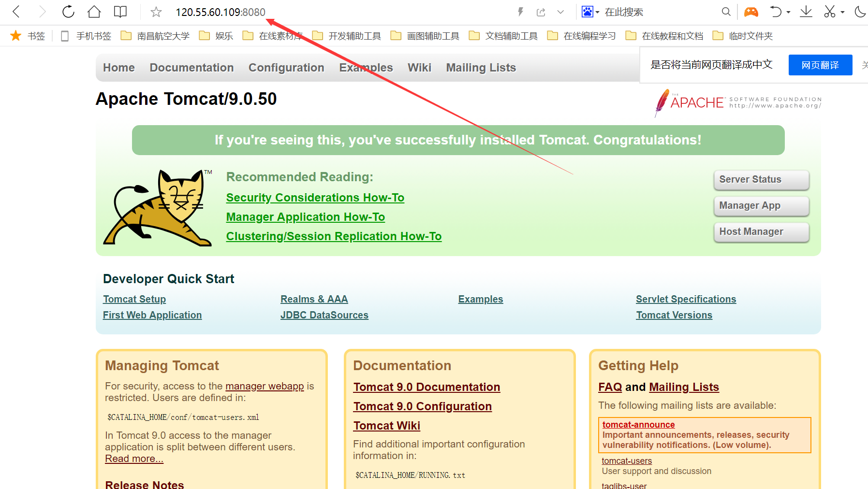Open the 书签 star bookmarks menu
868x489 pixels.
coord(28,36)
